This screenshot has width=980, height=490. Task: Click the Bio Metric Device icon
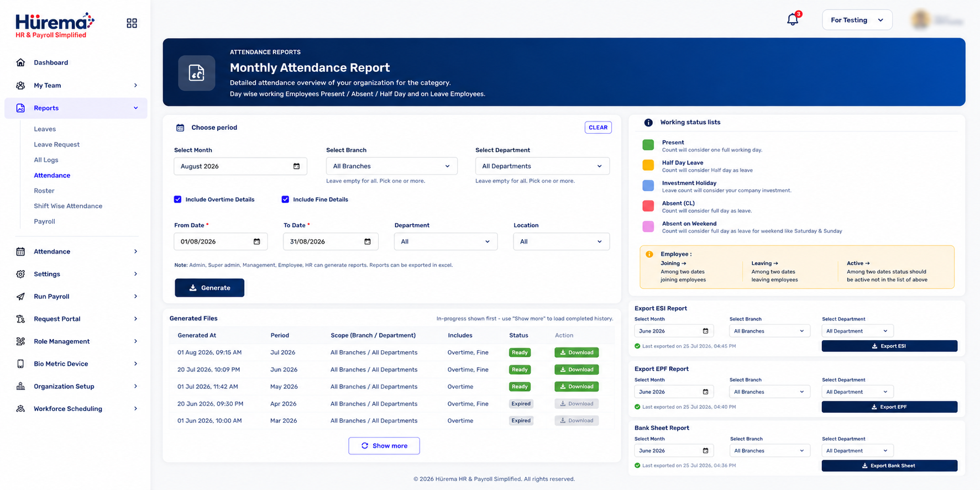20,363
